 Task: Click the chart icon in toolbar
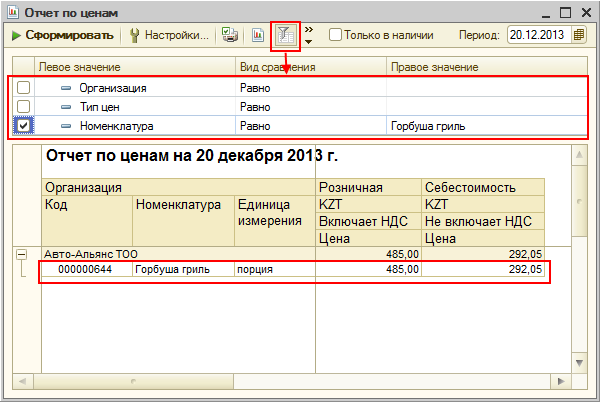[257, 35]
